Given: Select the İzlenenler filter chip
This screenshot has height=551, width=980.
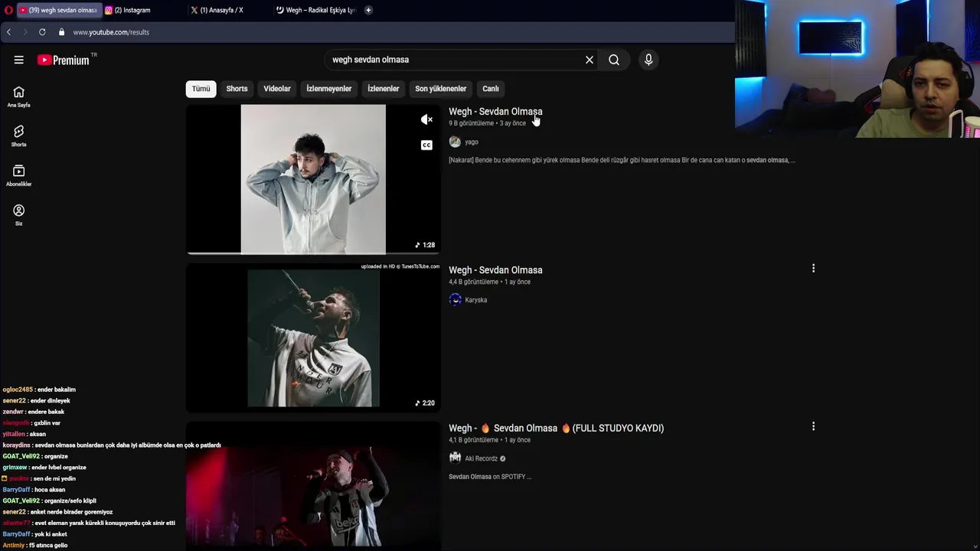Looking at the screenshot, I should tap(383, 89).
